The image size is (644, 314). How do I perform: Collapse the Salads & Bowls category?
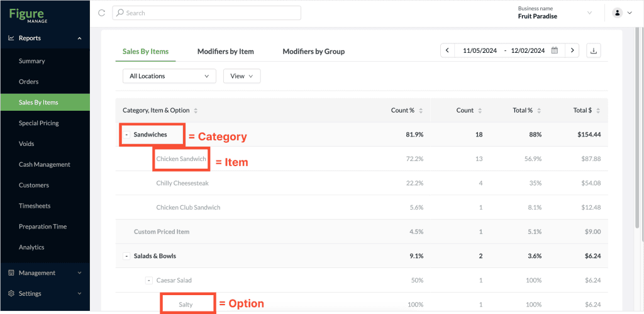[x=127, y=256]
